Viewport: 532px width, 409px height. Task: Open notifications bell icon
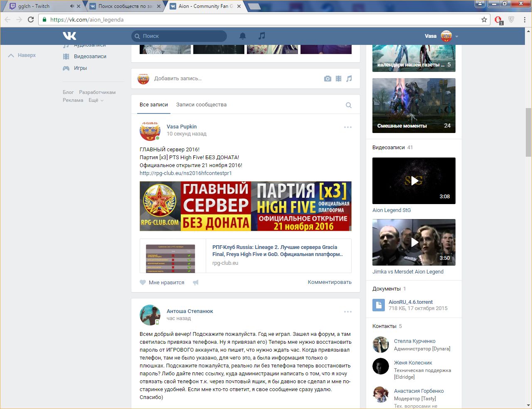[x=243, y=36]
